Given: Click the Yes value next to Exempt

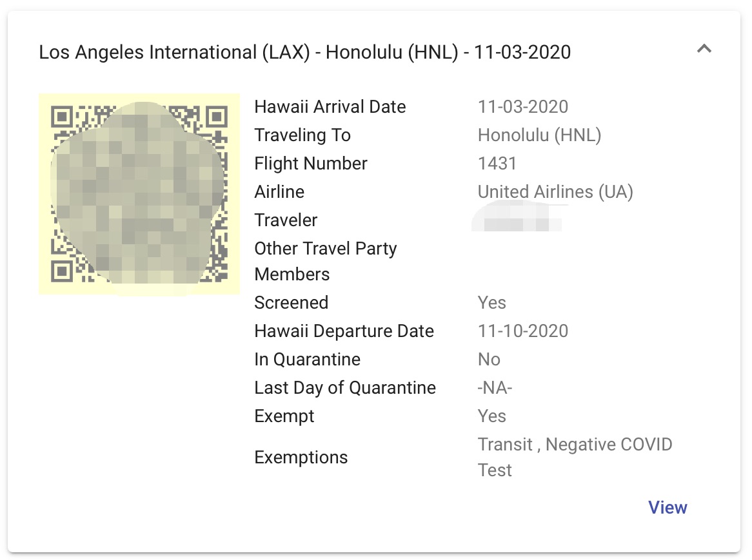Looking at the screenshot, I should click(491, 416).
